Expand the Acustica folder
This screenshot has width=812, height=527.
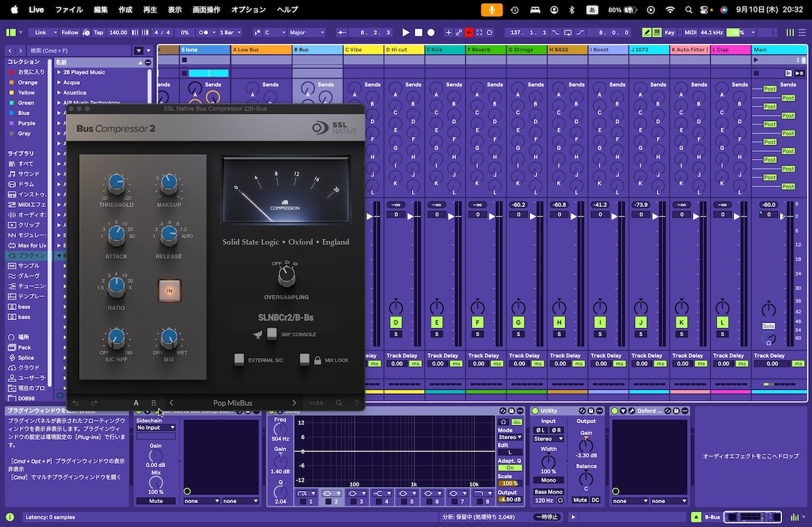tap(59, 92)
